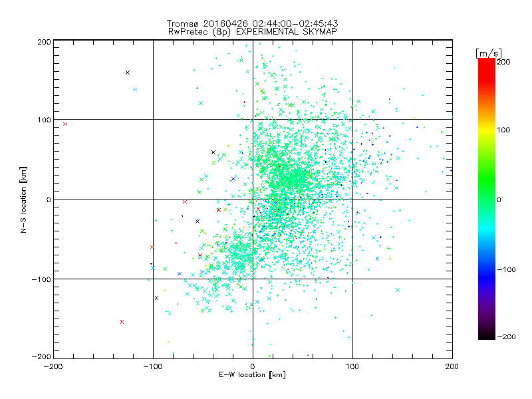The image size is (532, 399).
Task: Click the red top section of the colorbar
Action: [487, 70]
